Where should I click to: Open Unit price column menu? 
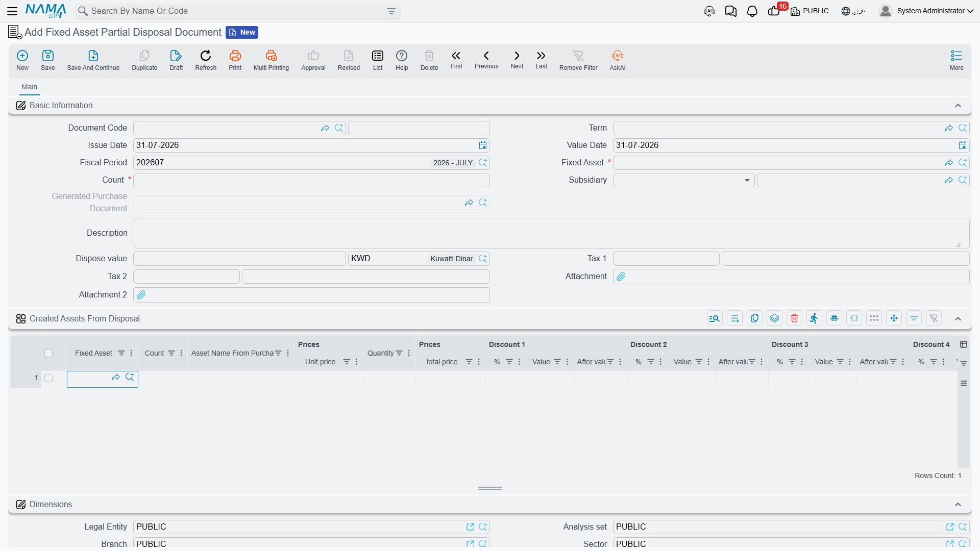[x=356, y=362]
